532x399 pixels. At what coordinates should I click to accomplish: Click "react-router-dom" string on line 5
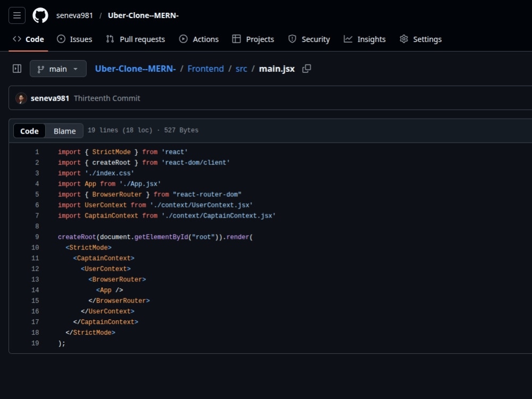[x=207, y=194]
